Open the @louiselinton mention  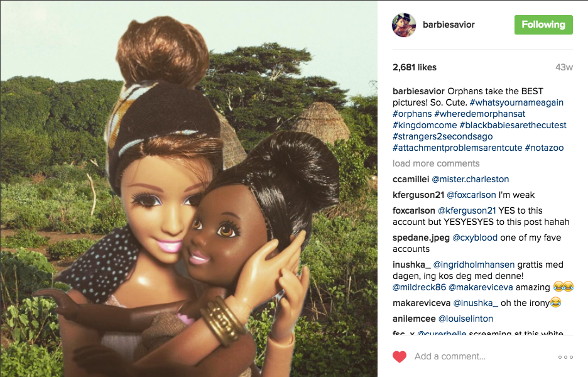[465, 319]
